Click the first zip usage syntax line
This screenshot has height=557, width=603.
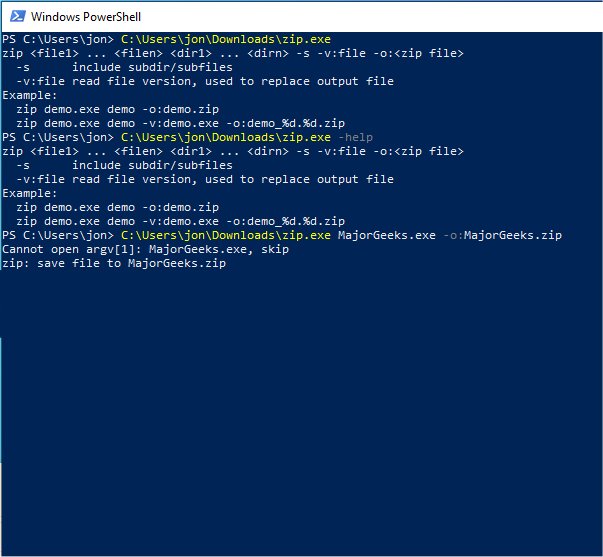(x=232, y=53)
